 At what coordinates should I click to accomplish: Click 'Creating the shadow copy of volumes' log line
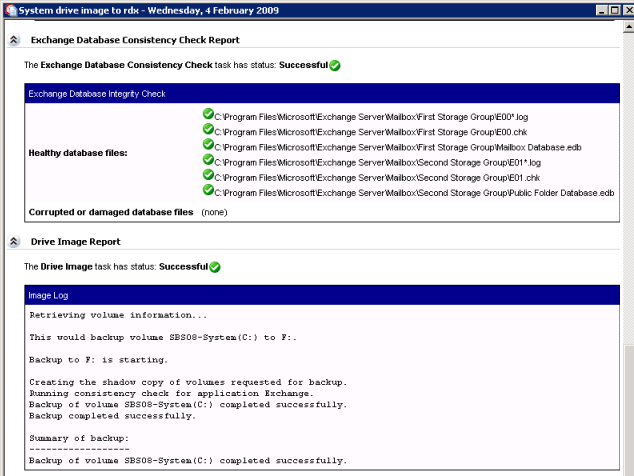click(x=188, y=382)
